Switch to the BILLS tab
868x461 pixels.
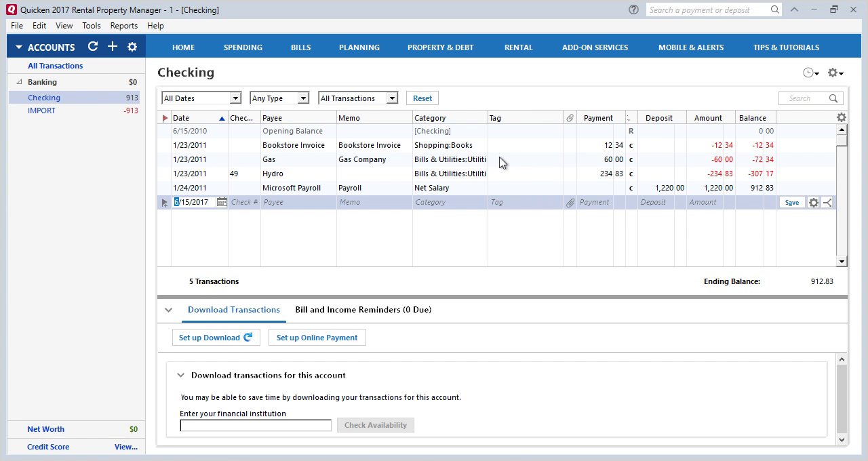(x=300, y=47)
